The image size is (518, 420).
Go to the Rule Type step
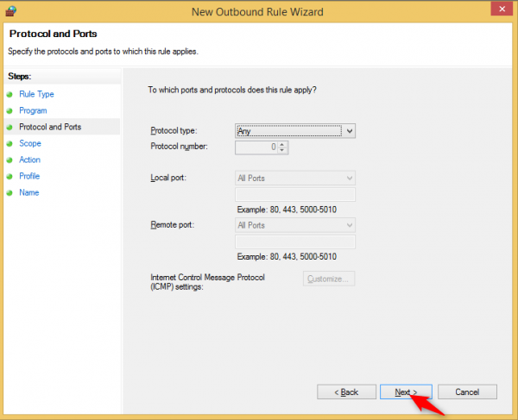pyautogui.click(x=36, y=94)
